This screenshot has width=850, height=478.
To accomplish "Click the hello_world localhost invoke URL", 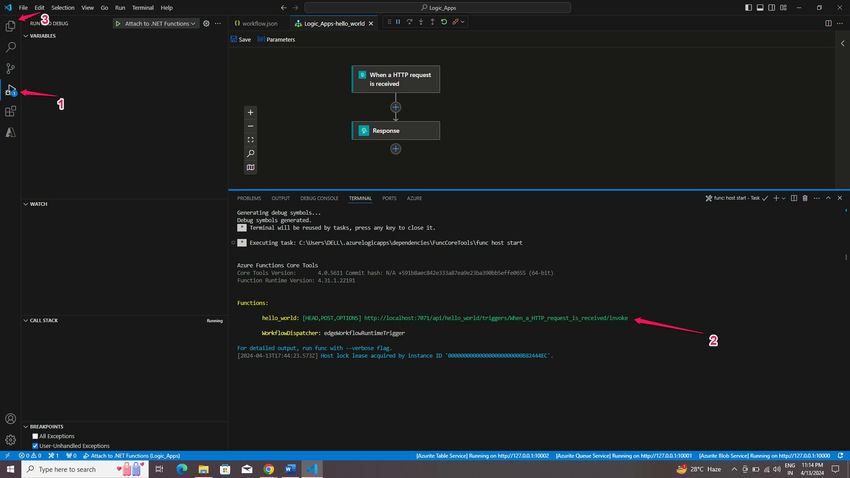I will click(495, 317).
